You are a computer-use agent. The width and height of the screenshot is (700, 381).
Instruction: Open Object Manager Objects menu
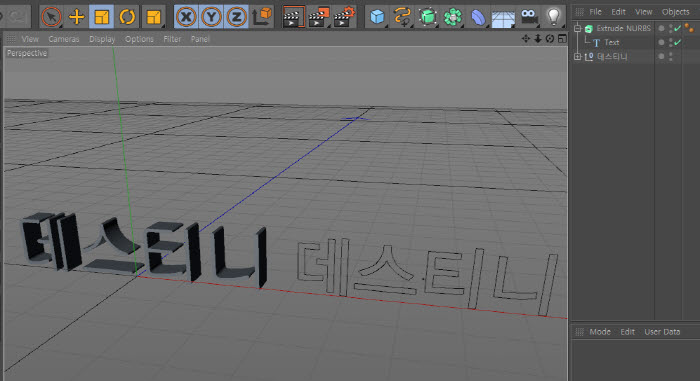[675, 12]
